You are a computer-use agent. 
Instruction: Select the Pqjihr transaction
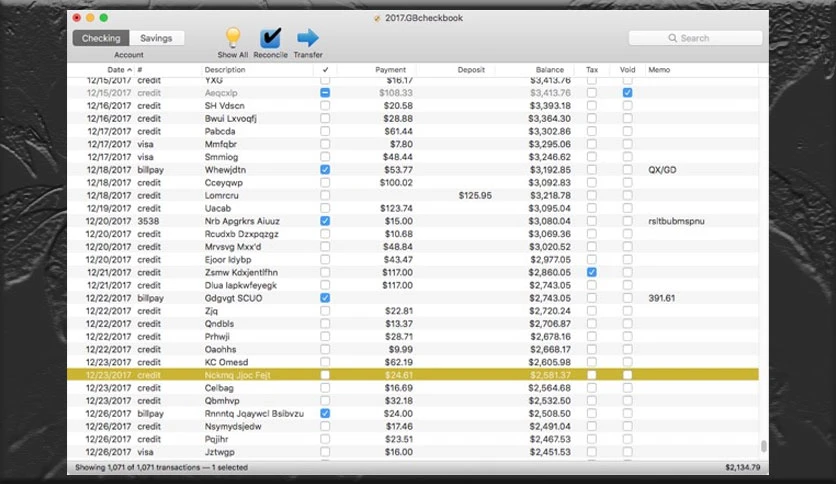click(x=413, y=439)
